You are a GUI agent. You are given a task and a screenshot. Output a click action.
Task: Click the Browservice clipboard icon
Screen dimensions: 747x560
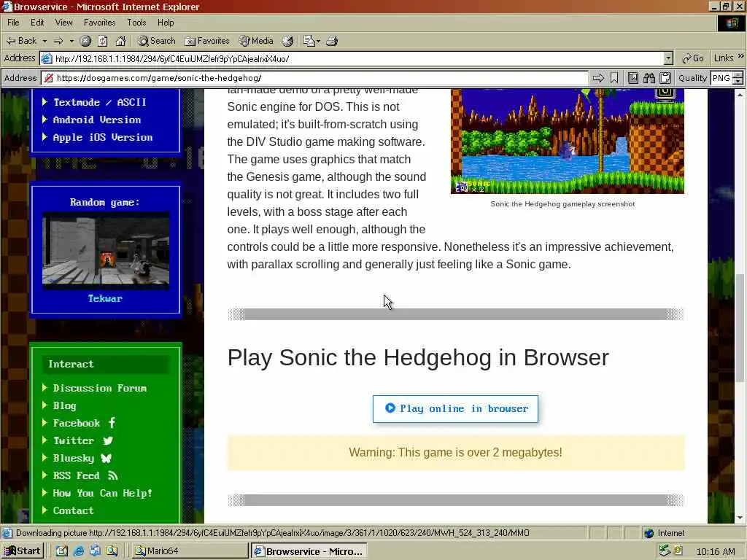[x=665, y=78]
